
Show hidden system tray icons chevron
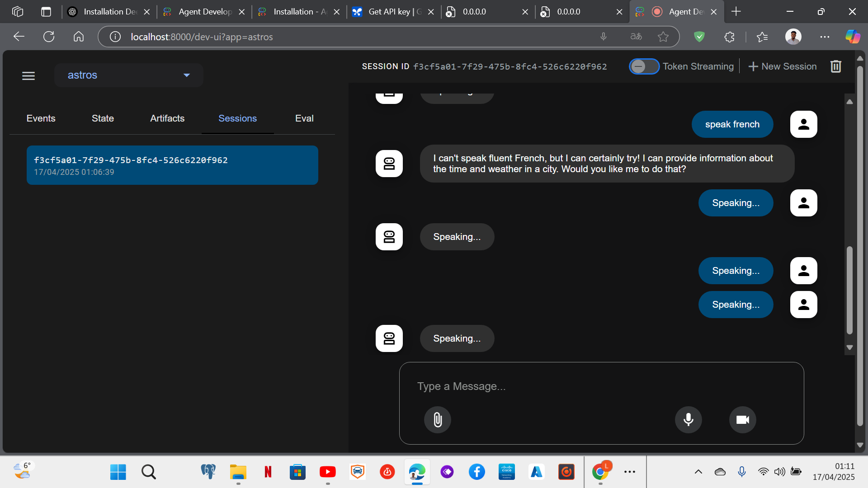point(698,472)
